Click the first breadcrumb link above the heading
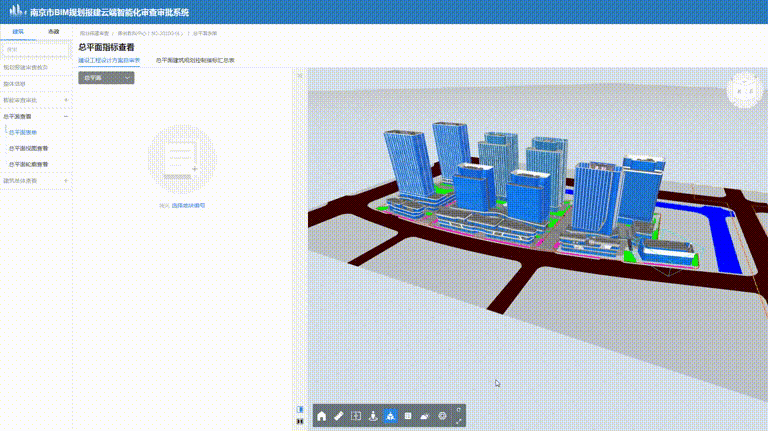 (95, 33)
